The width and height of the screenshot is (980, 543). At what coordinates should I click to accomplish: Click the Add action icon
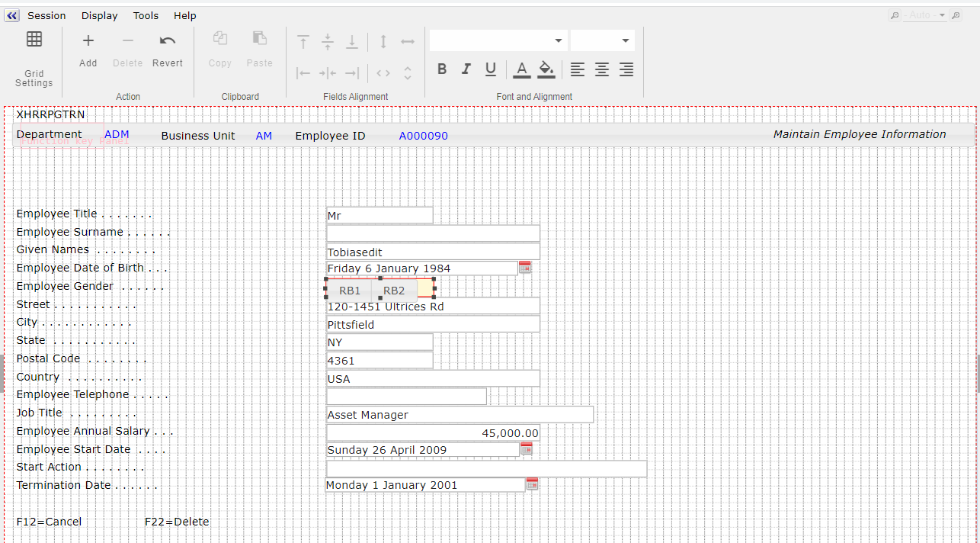click(88, 41)
